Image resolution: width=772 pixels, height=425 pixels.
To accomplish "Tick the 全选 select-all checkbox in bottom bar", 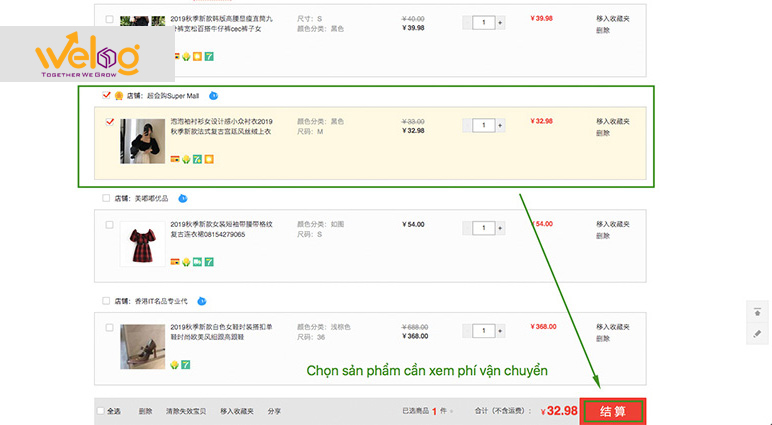I will (101, 411).
